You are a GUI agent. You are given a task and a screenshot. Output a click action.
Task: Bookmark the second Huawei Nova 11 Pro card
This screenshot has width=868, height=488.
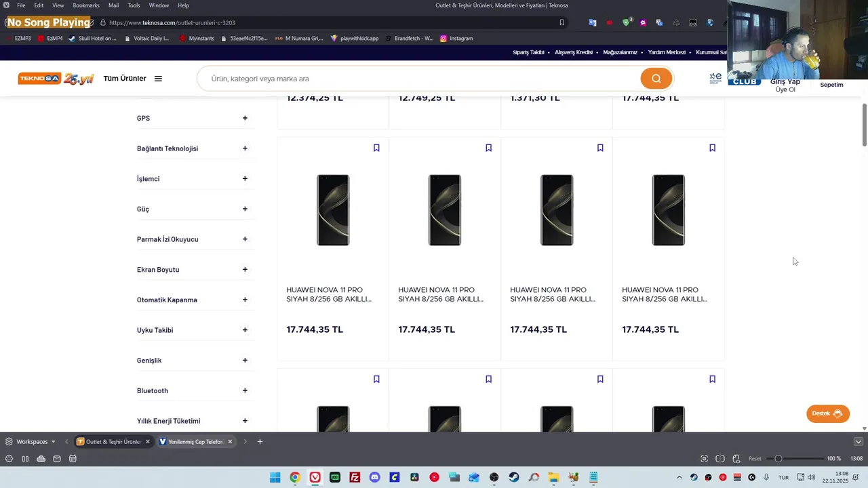coord(488,148)
